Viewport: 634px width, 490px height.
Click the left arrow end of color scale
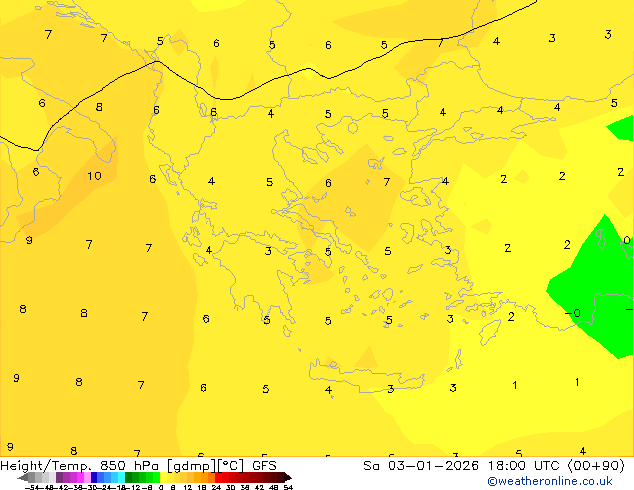coord(23,478)
